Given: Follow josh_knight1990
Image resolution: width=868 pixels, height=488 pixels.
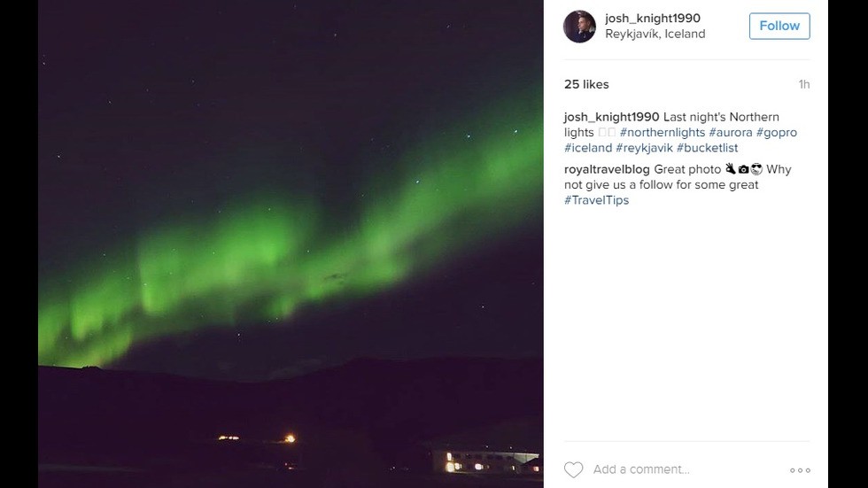Looking at the screenshot, I should [x=779, y=26].
